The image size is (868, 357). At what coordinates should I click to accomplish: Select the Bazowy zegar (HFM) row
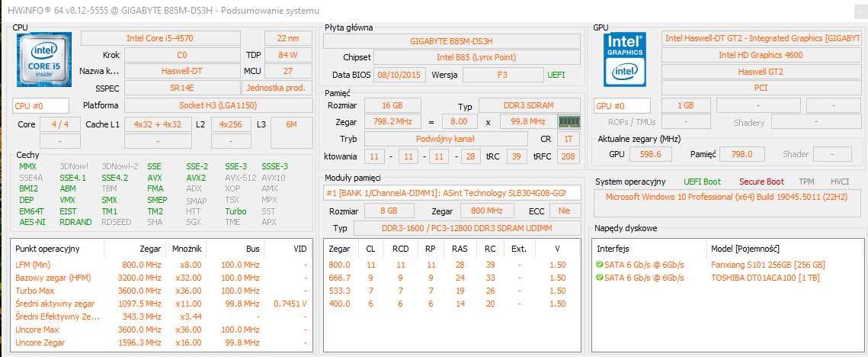click(161, 278)
